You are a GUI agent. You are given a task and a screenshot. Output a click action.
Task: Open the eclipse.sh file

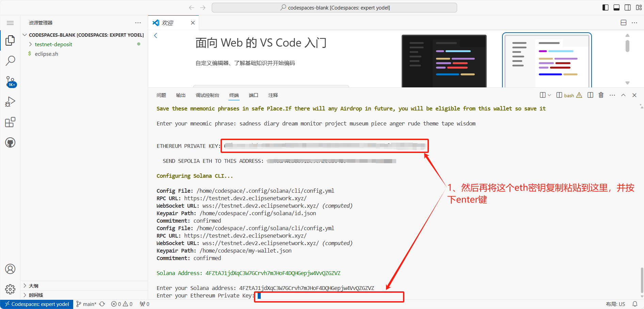click(x=84, y=54)
